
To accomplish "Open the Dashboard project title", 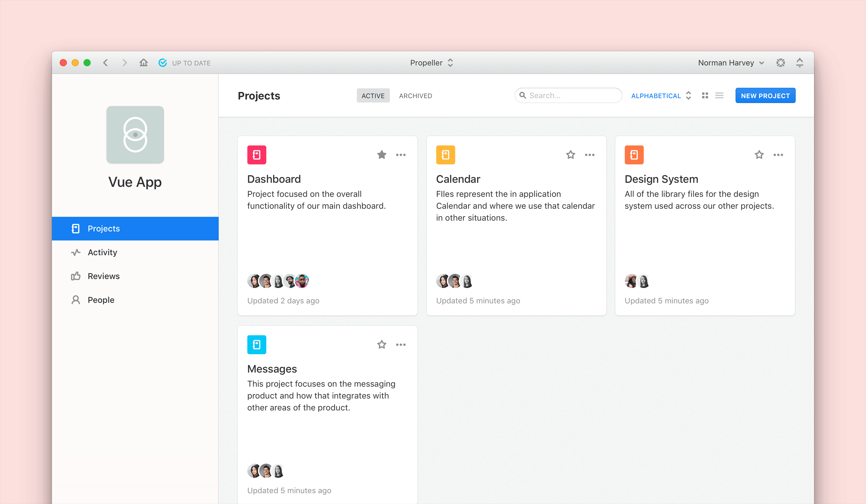I will pyautogui.click(x=274, y=179).
